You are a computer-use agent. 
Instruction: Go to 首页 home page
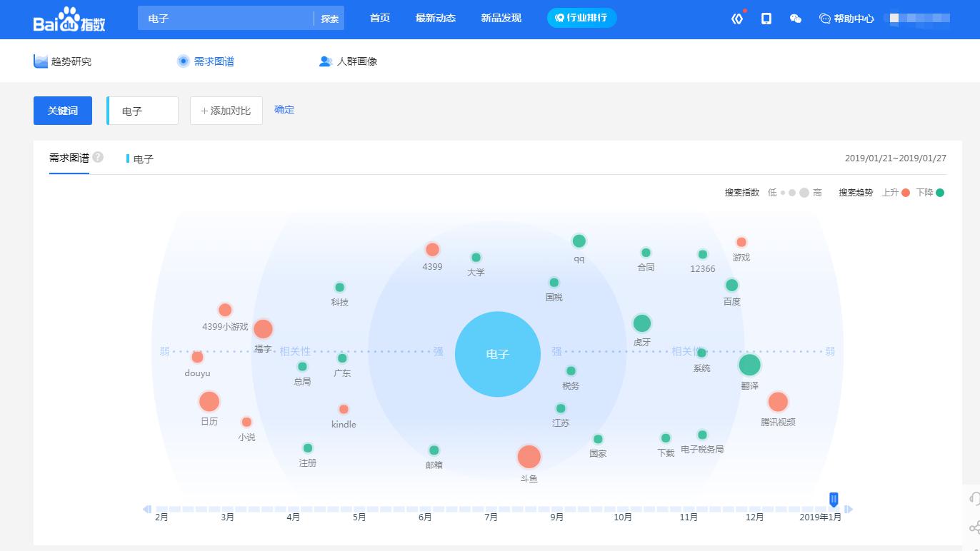380,18
